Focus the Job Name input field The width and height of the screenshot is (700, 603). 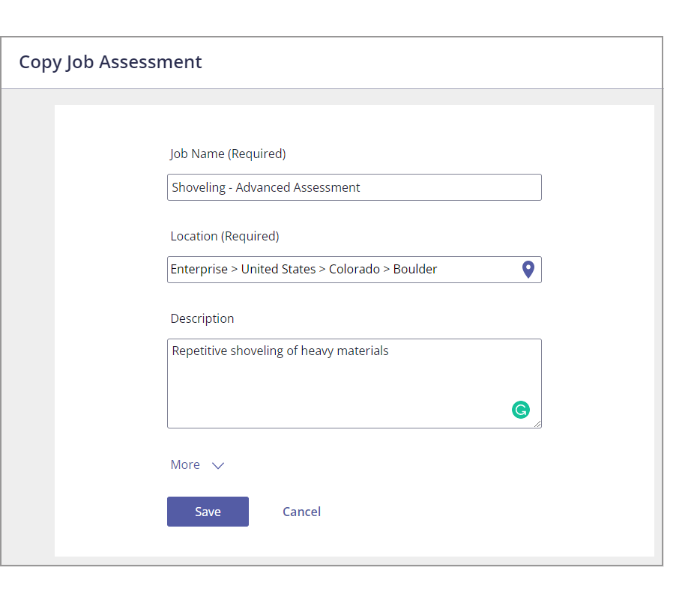tap(354, 187)
